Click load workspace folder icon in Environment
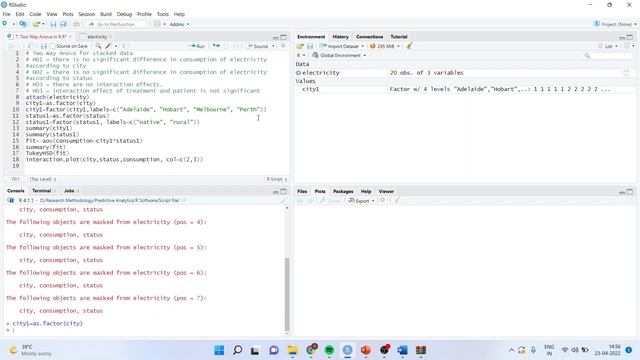640x360 pixels. [300, 46]
